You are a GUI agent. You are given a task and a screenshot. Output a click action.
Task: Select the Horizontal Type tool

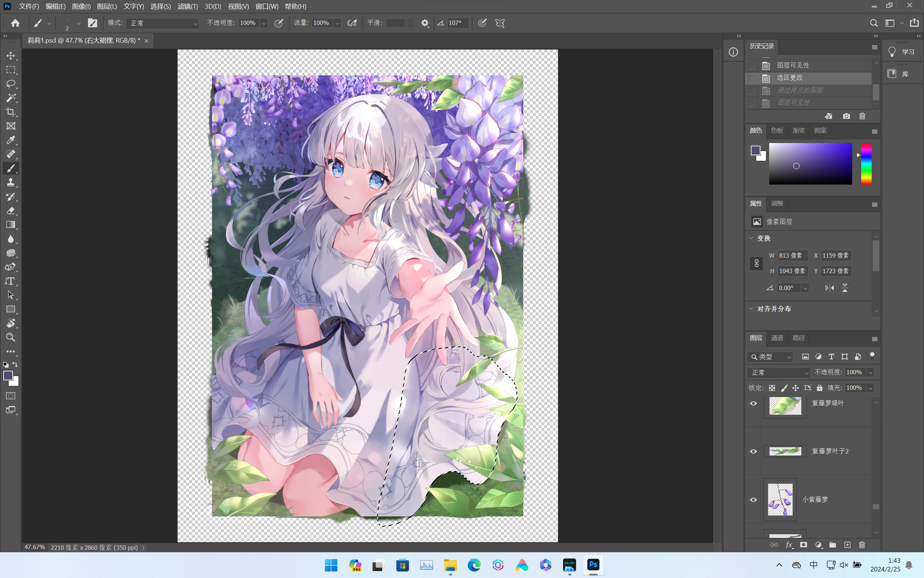click(11, 281)
